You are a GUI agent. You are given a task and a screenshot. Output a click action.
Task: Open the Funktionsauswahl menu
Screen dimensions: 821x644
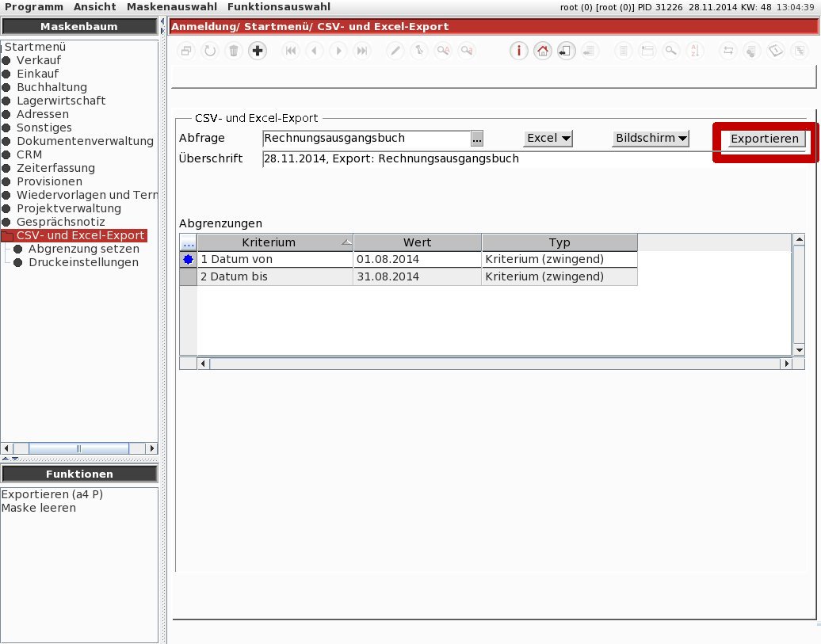pyautogui.click(x=279, y=7)
